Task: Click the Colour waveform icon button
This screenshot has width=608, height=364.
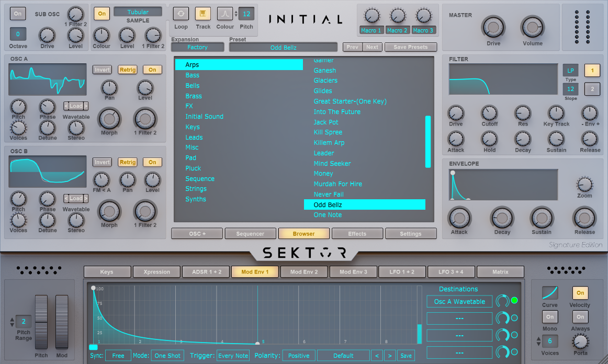Action: [x=225, y=14]
